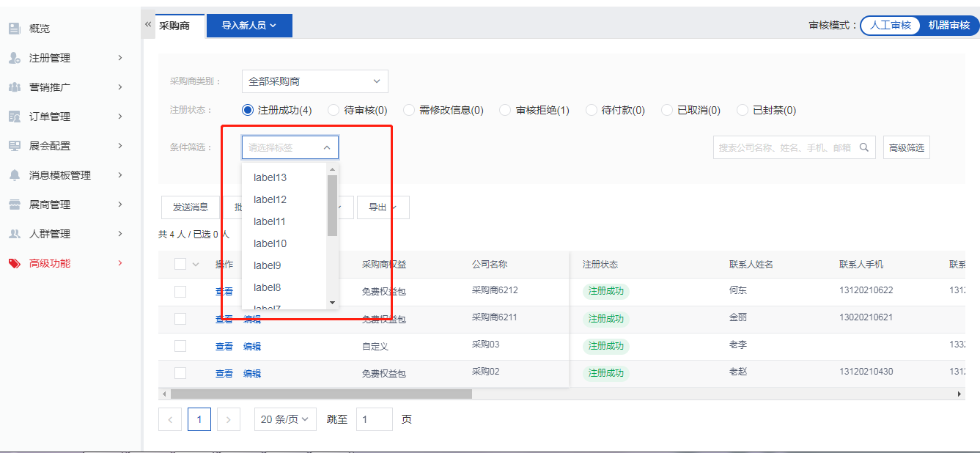
Task: Choose label12 from tag list
Action: pyautogui.click(x=284, y=199)
